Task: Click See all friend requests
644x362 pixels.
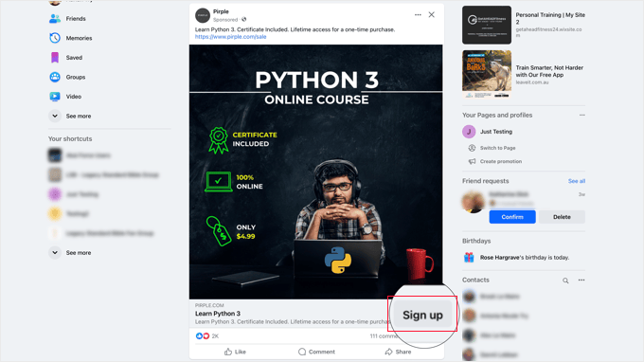Action: coord(577,181)
